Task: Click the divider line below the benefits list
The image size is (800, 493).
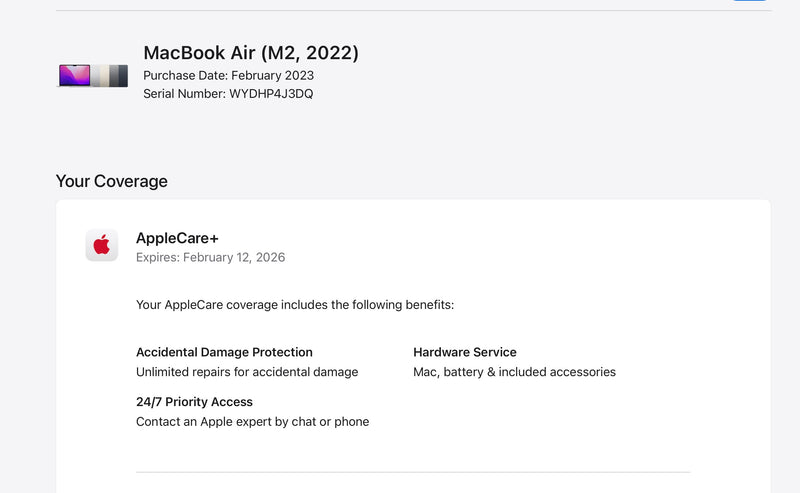Action: coord(413,472)
